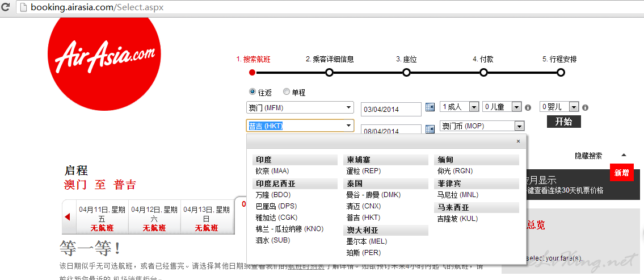Image resolution: width=644 pixels, height=280 pixels.
Task: Close the destination list popup
Action: pos(518,141)
